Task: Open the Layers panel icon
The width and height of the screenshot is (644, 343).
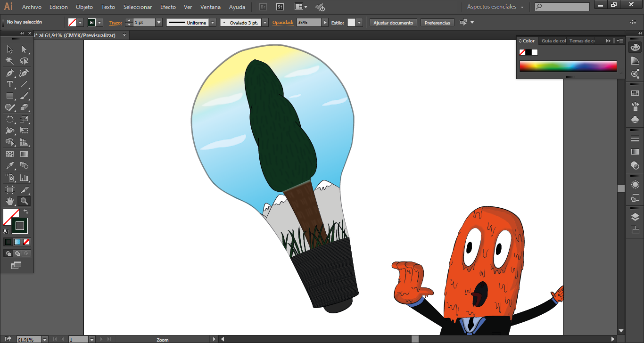Action: coord(635,217)
